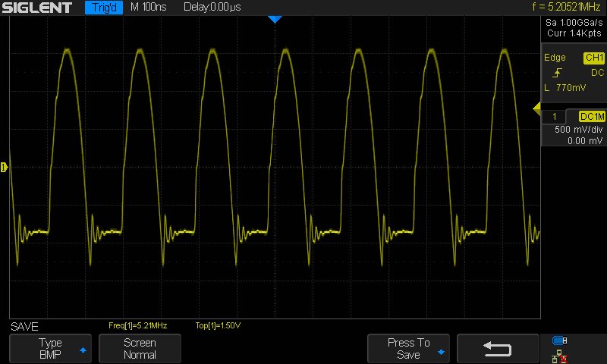Screen dimensions: 607x364
Task: Open the Type BMP file format menu
Action: click(x=50, y=349)
